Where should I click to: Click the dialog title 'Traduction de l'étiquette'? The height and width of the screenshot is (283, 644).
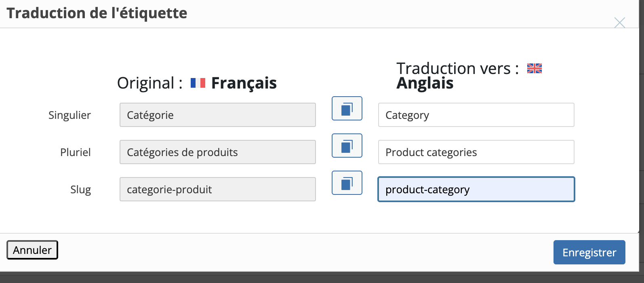(97, 13)
